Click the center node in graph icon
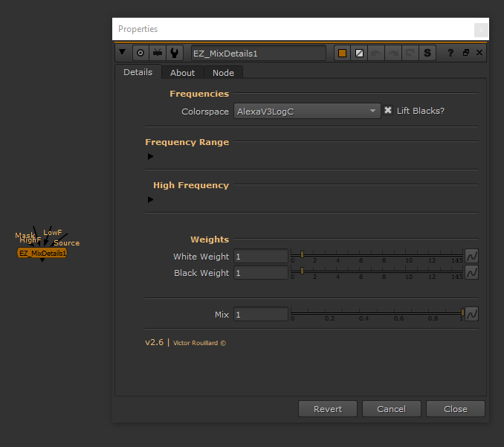 [140, 53]
